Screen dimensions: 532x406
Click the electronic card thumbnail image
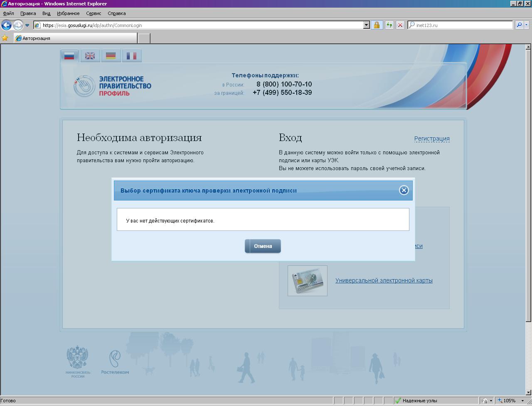coord(307,281)
